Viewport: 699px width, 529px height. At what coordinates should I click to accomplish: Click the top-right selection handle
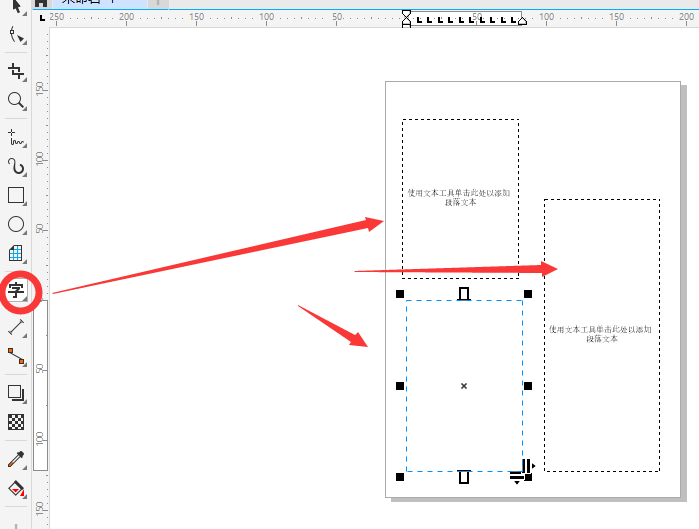click(528, 294)
